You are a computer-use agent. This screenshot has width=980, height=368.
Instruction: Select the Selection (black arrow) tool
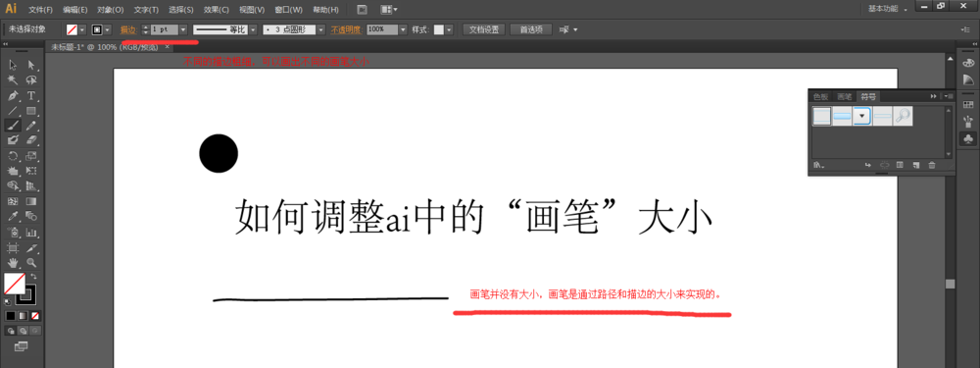click(x=13, y=65)
